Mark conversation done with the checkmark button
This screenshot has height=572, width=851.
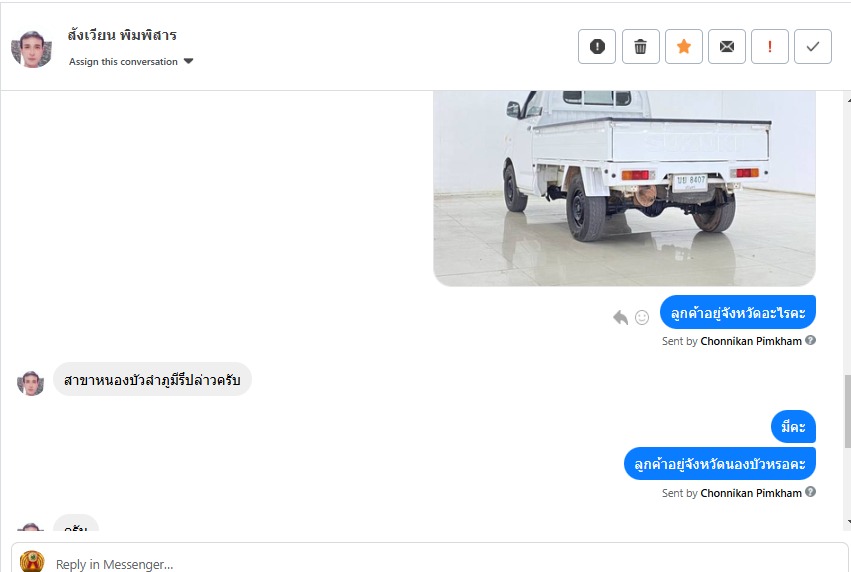click(x=812, y=47)
